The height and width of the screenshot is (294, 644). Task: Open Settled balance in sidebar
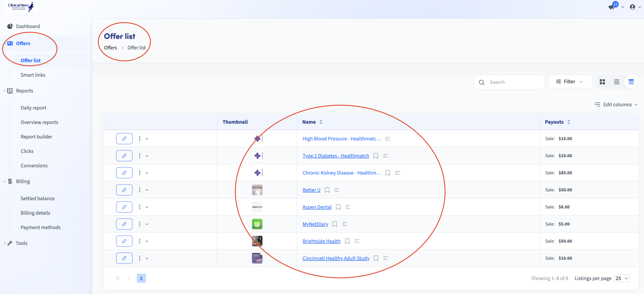coord(37,198)
